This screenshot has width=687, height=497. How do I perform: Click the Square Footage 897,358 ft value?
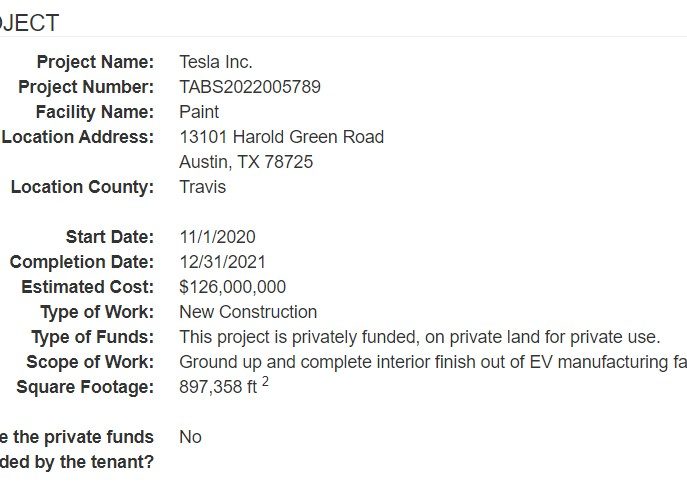click(x=224, y=385)
